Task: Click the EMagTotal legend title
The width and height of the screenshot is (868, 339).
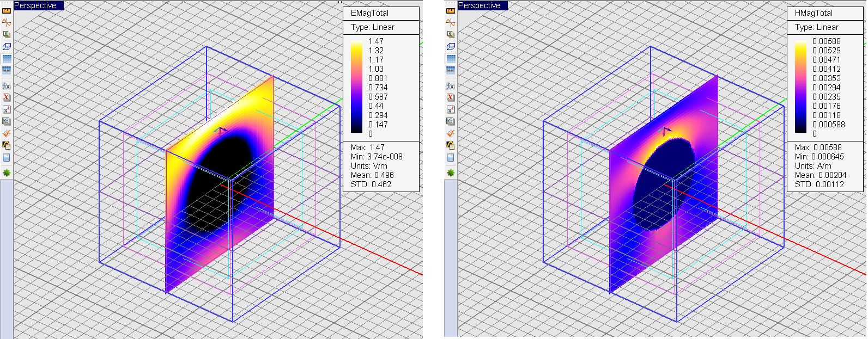Action: tap(369, 13)
